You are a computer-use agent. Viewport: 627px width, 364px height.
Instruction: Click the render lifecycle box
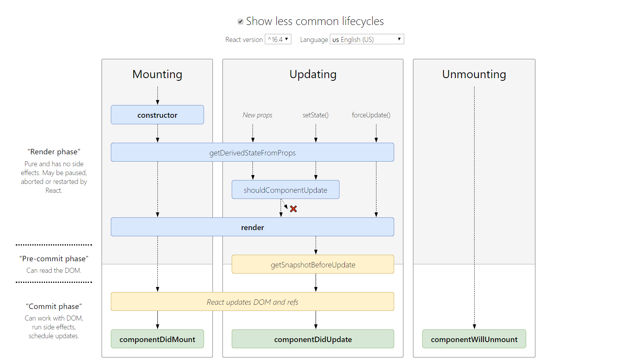coord(252,227)
